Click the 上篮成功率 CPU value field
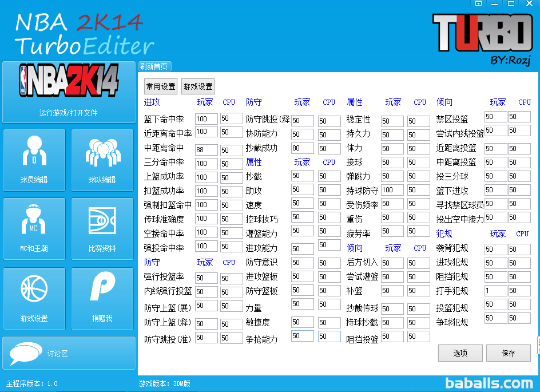Screen dimensions: 540x392 (232, 177)
